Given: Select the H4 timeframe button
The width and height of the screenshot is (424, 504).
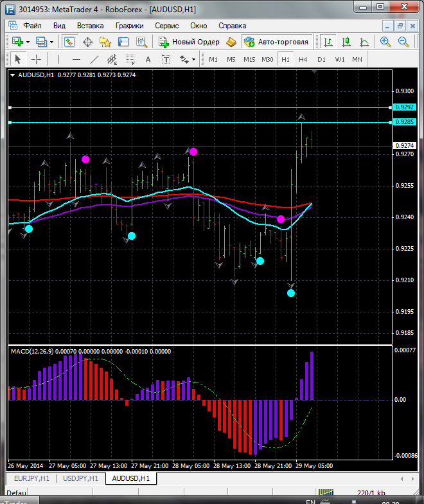Looking at the screenshot, I should [303, 59].
